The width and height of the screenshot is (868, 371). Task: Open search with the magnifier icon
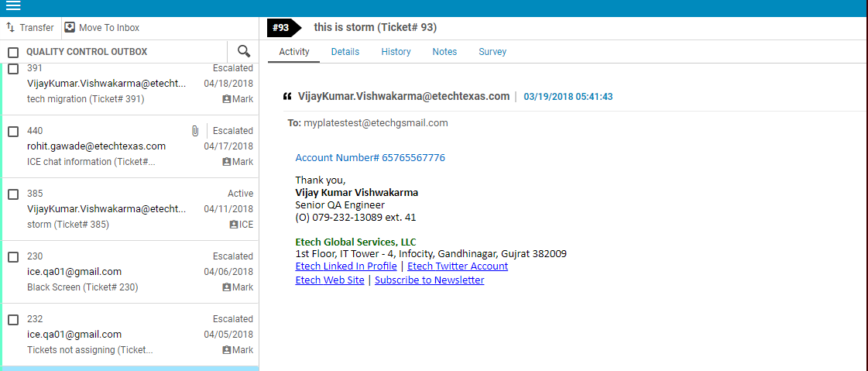pos(244,51)
